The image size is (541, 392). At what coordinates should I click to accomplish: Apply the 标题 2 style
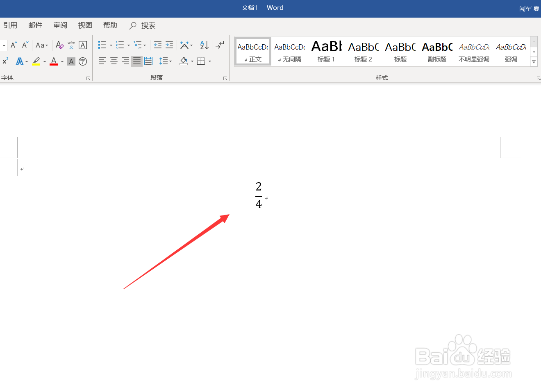[364, 51]
